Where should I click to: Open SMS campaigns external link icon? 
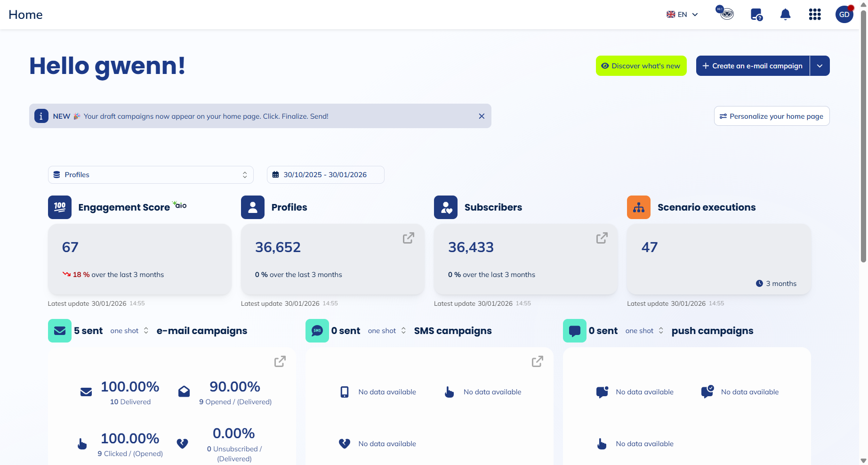tap(537, 361)
